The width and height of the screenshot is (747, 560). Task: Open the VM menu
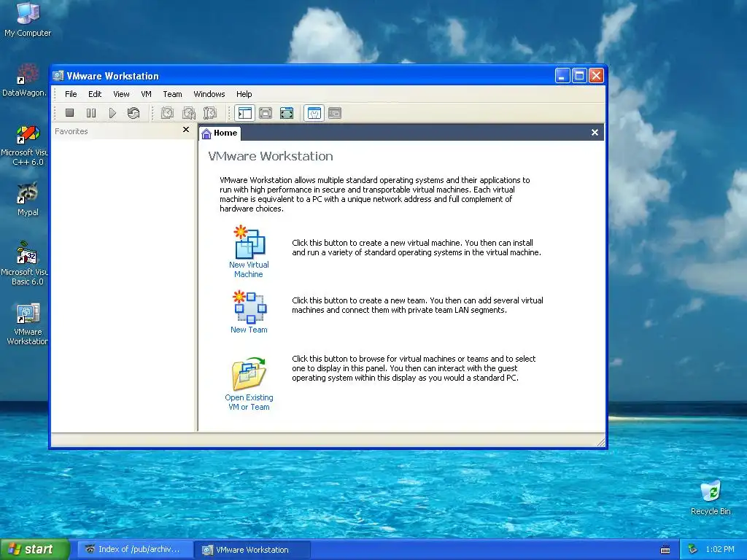[146, 94]
